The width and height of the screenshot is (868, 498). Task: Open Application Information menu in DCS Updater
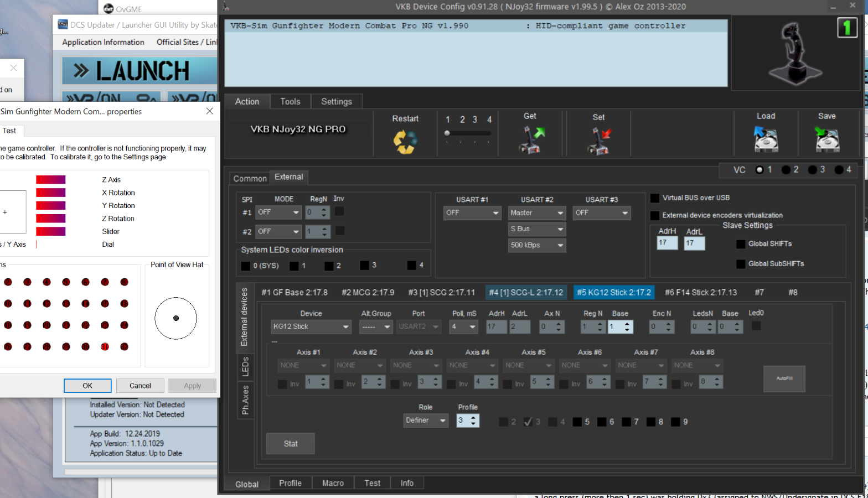103,42
